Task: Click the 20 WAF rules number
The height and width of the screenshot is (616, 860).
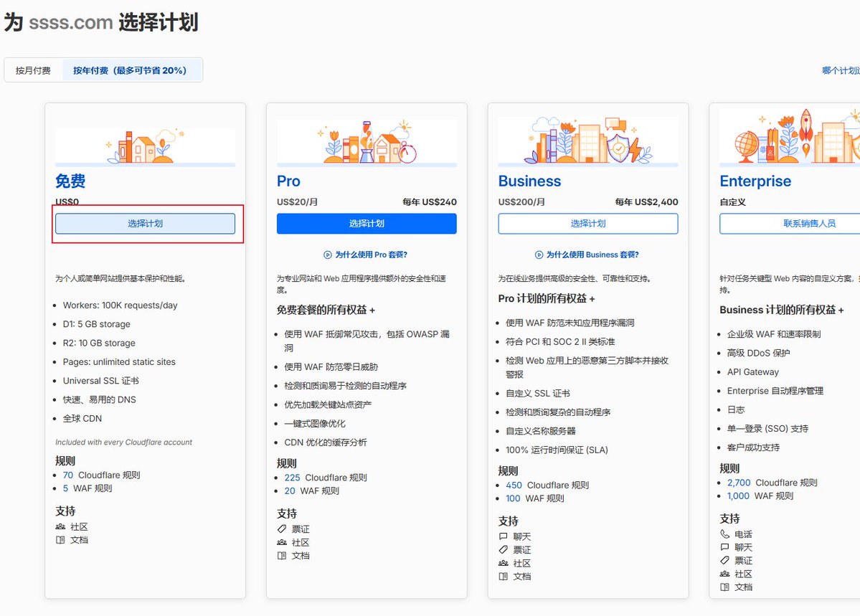Action: coord(290,491)
